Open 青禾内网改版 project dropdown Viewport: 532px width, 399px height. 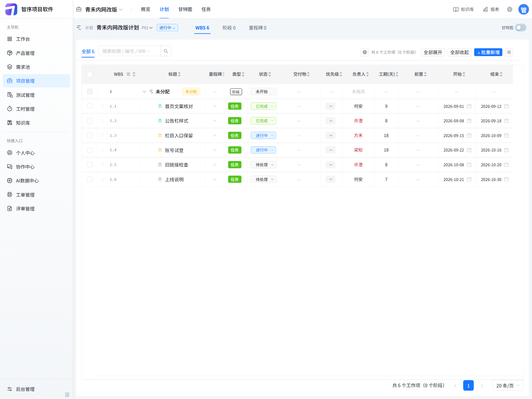tap(104, 10)
